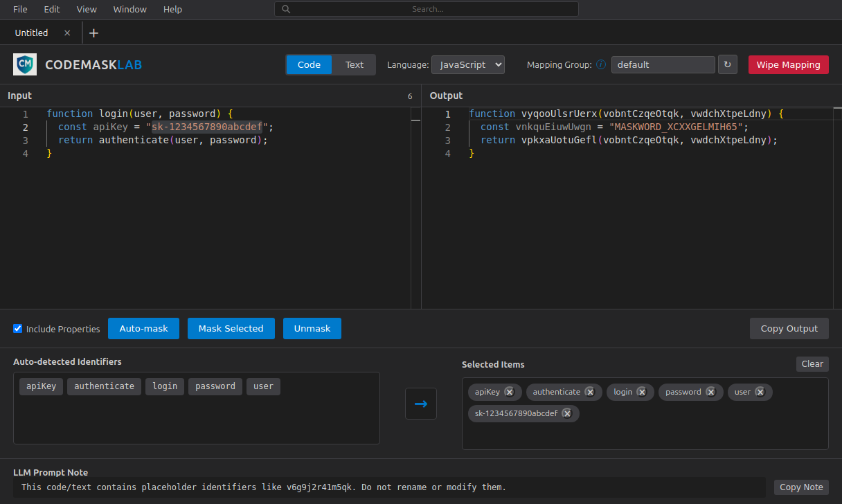Click the arrow icon to transfer identifiers
Screen dimensions: 842x504
421,404
